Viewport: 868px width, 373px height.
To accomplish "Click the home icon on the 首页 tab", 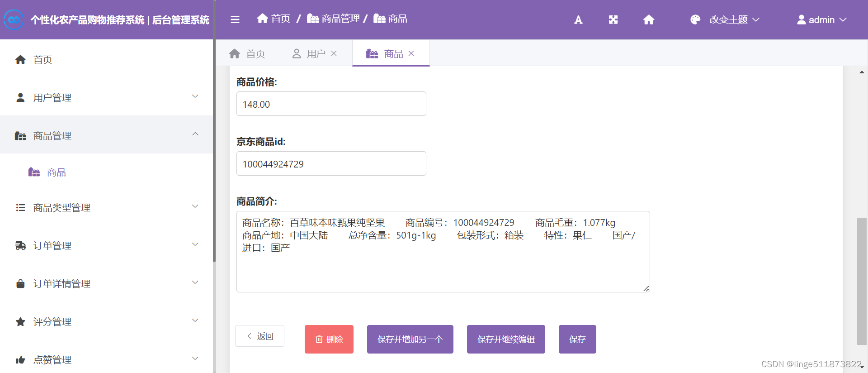I will click(235, 53).
